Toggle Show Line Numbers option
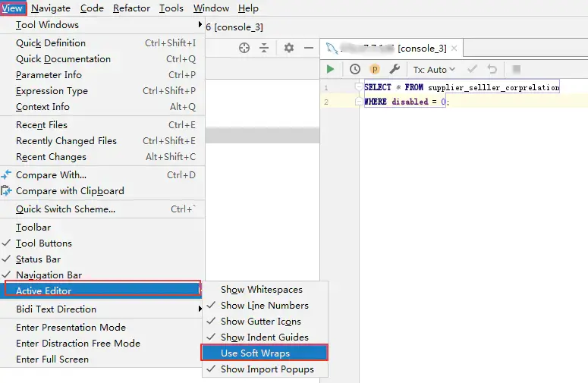588x383 pixels. coord(265,306)
